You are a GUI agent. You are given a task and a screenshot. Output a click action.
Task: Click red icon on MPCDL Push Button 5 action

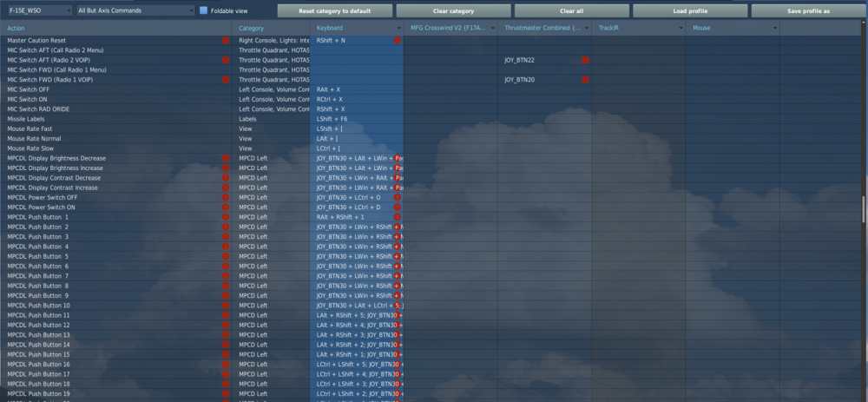[x=226, y=256]
